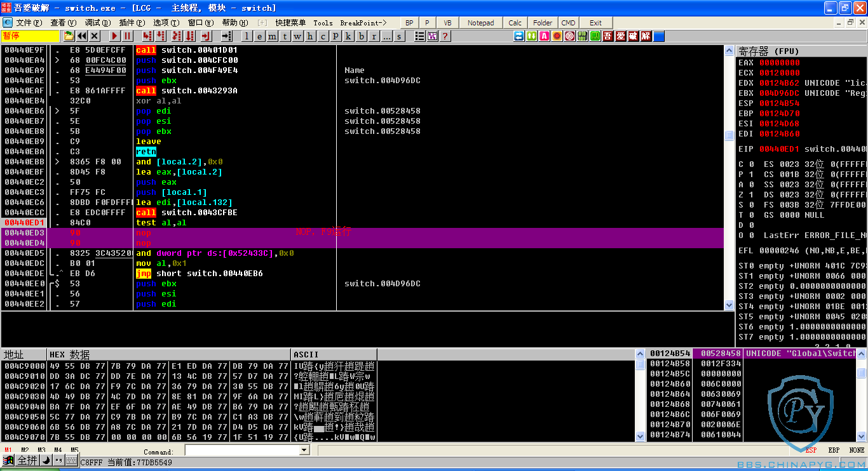Viewport: 868px width, 471px height.
Task: Open the 查看(V) menu
Action: 63,23
